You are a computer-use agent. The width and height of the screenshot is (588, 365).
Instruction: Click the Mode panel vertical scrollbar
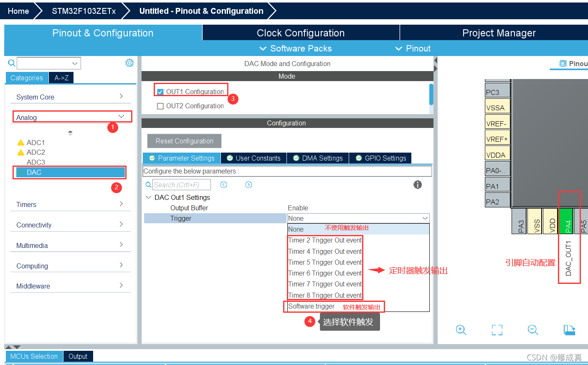click(x=431, y=94)
